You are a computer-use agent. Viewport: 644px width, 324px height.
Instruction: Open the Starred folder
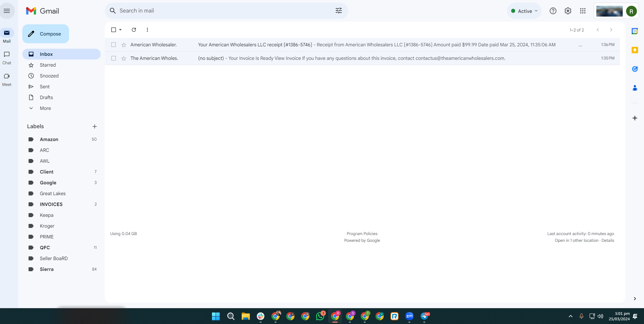(x=62, y=65)
